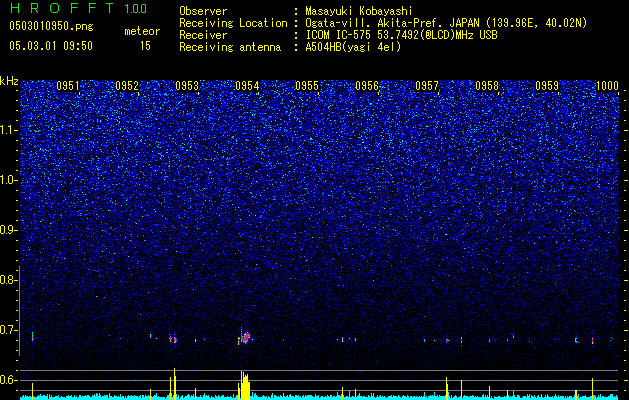Screen dimensions: 629x400
Task: Click the 1000 time marker
Action: click(607, 86)
